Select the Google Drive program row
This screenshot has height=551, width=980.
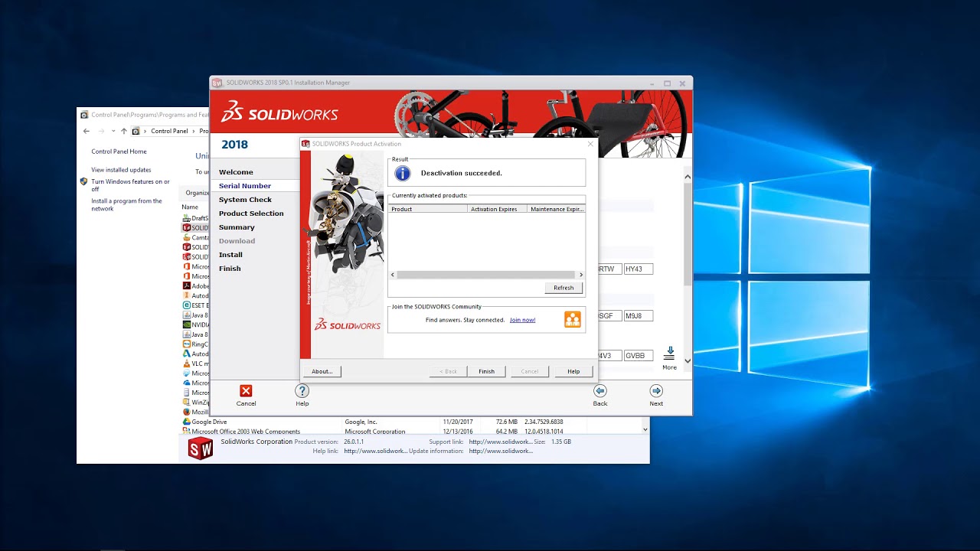pyautogui.click(x=410, y=422)
